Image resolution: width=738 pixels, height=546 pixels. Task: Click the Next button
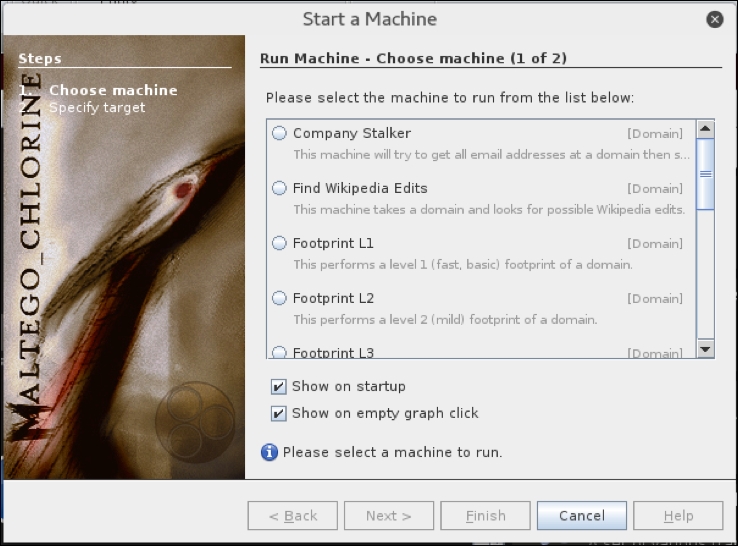click(389, 516)
